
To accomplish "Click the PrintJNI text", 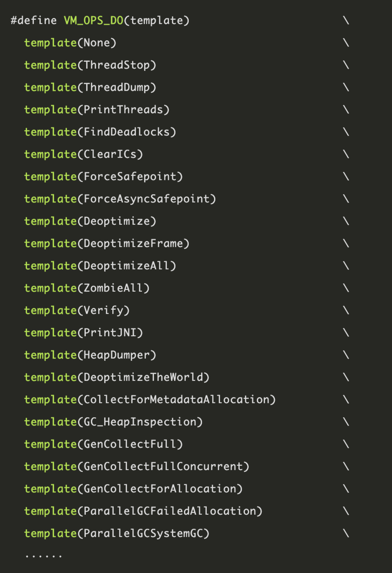I will (110, 333).
